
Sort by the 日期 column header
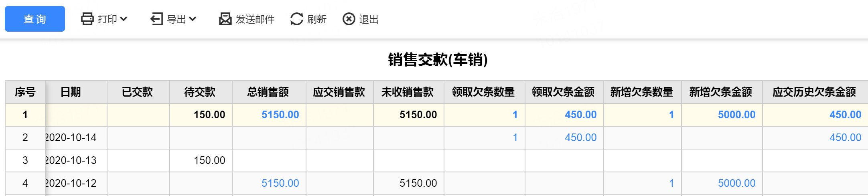(x=71, y=92)
